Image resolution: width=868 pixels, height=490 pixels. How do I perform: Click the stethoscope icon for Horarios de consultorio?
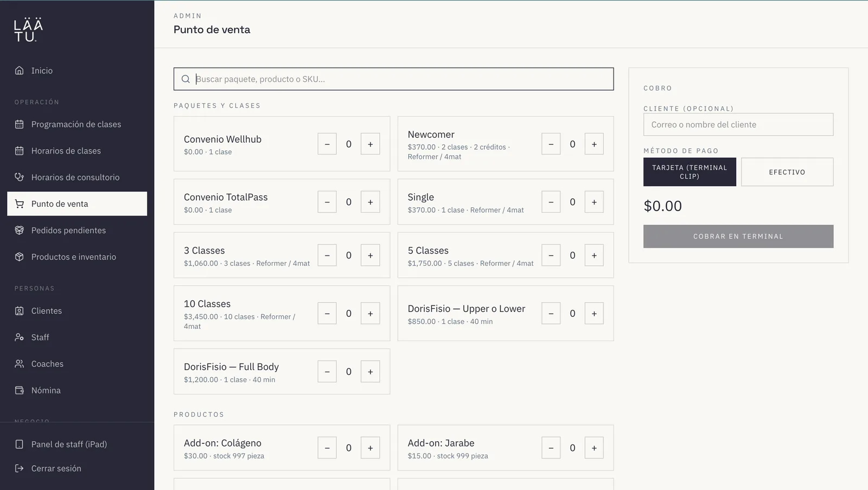pos(20,177)
